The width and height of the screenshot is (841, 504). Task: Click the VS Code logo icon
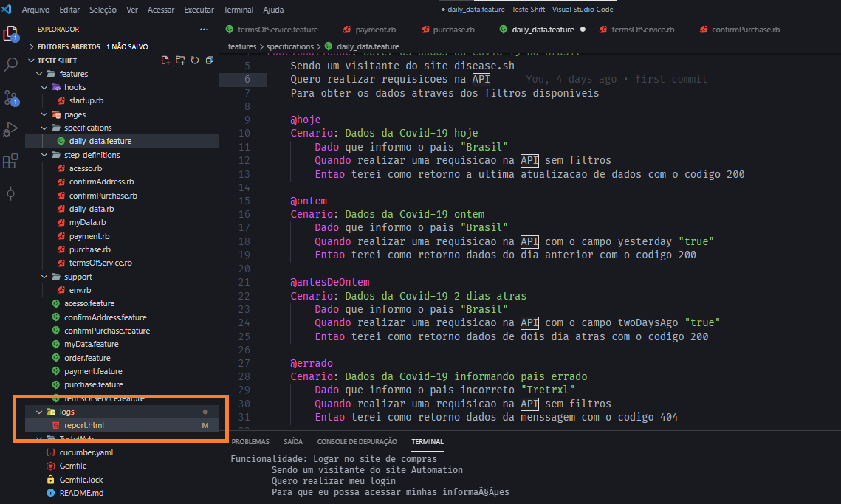(7, 9)
